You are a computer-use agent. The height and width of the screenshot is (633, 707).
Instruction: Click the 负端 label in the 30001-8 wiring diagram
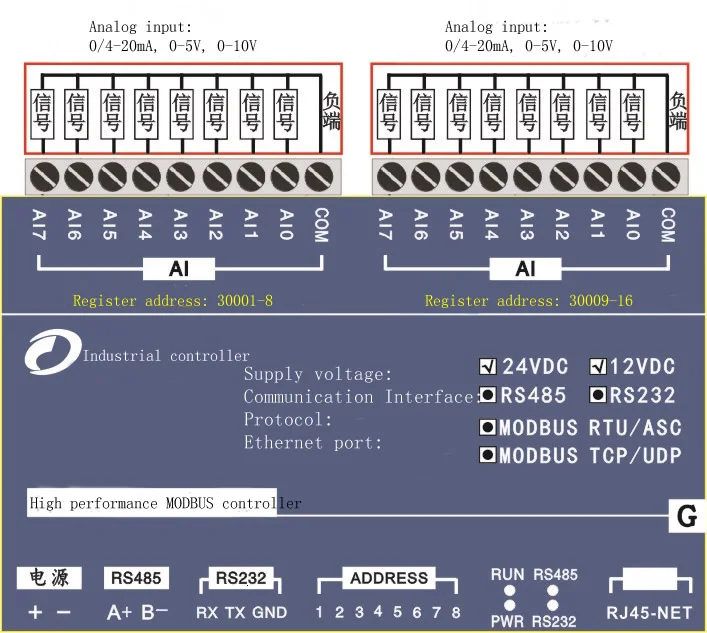[x=331, y=111]
